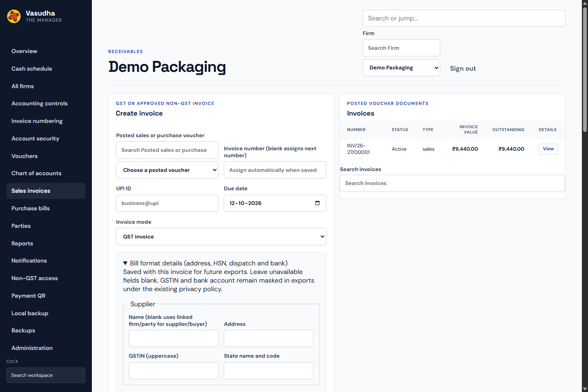588x392 pixels.
Task: Click the Search workspace button
Action: point(46,375)
